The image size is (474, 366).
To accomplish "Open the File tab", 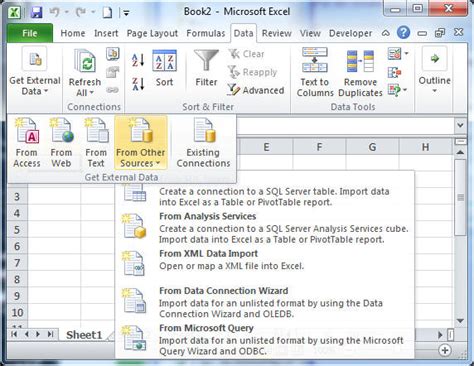I will click(30, 33).
